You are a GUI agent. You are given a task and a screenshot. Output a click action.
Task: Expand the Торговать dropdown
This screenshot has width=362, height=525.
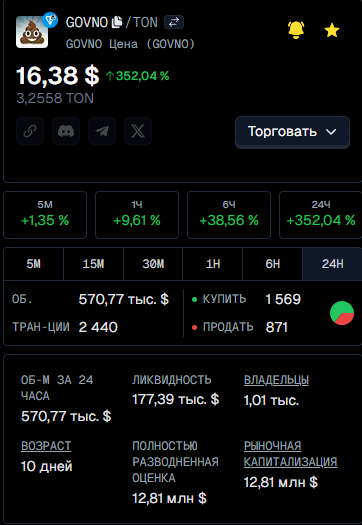[292, 132]
